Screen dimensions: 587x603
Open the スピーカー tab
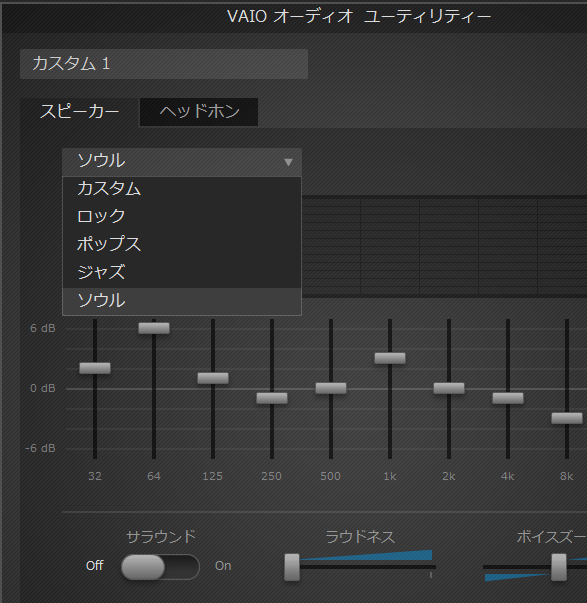click(x=79, y=112)
